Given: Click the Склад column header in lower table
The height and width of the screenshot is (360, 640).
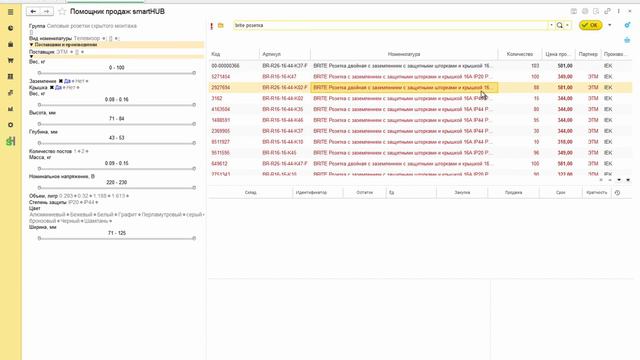Looking at the screenshot, I should pyautogui.click(x=251, y=192).
